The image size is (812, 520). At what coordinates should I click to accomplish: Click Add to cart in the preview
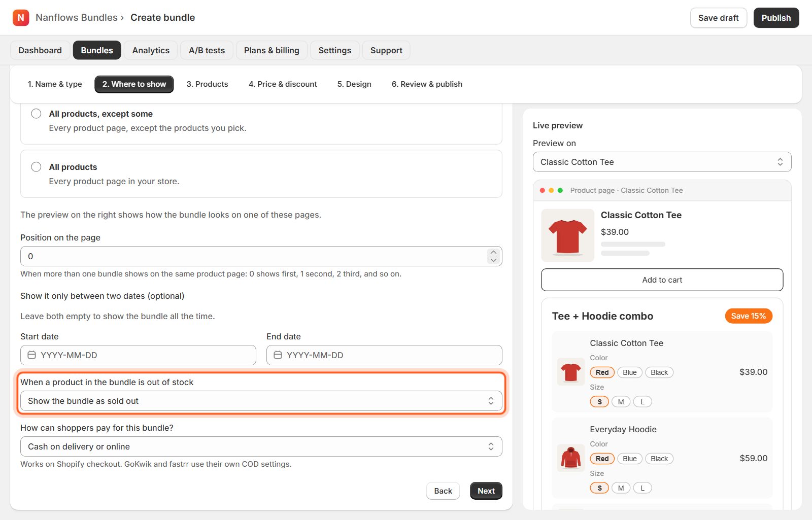[662, 280]
